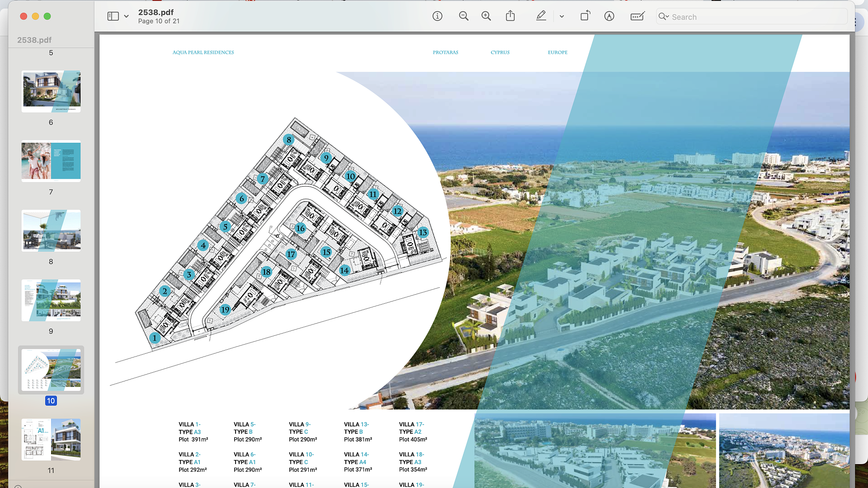Image resolution: width=868 pixels, height=488 pixels.
Task: Select page 7 thumbnail in sidebar
Action: pos(51,161)
